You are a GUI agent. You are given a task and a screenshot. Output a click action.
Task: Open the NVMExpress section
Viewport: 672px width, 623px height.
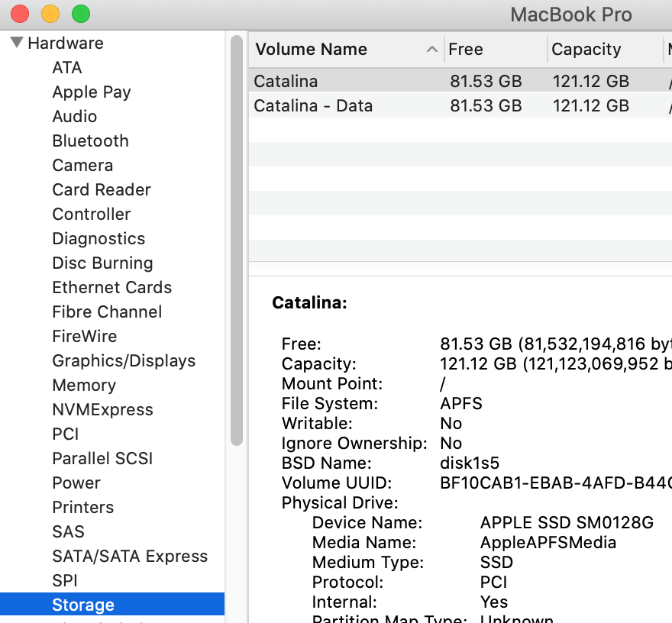pos(102,410)
